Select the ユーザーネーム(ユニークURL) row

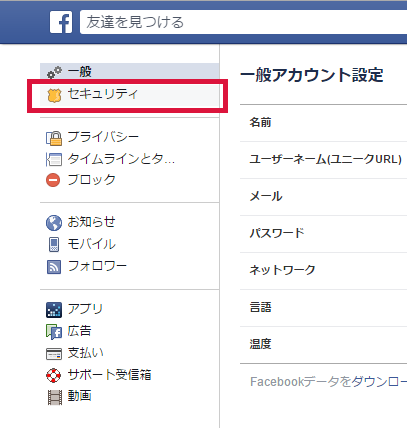point(323,160)
